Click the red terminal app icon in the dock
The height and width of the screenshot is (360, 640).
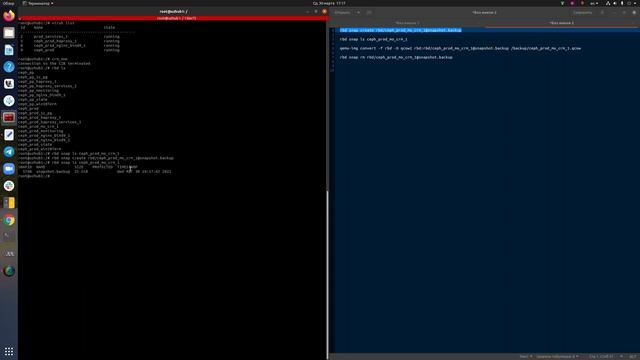click(9, 118)
